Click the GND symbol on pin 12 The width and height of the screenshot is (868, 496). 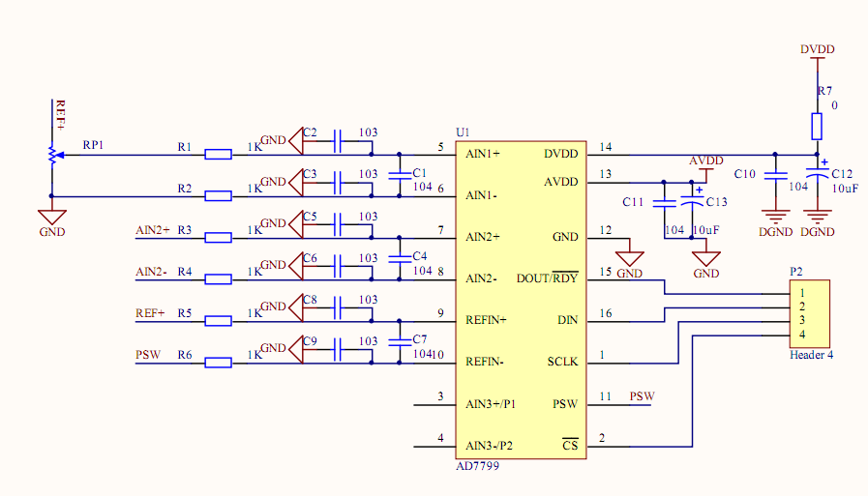pos(629,259)
